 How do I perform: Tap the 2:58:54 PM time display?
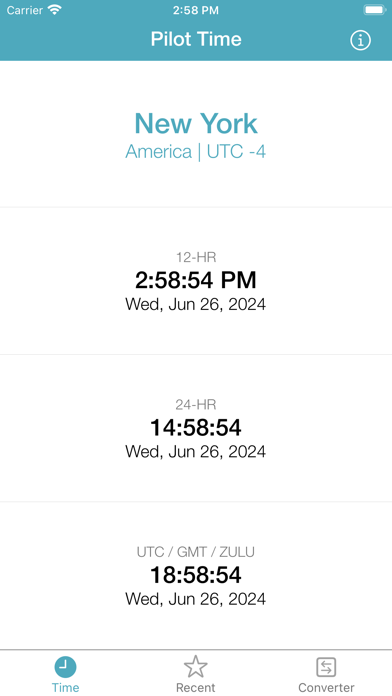[x=196, y=280]
